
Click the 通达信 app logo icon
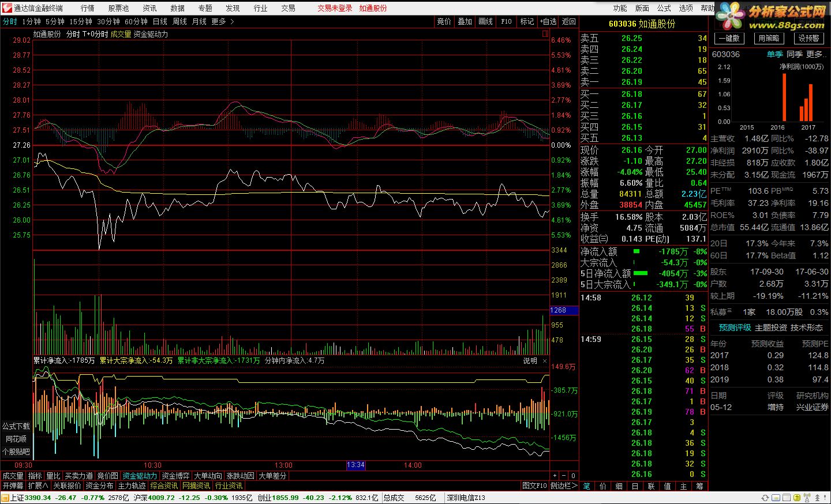[7, 8]
